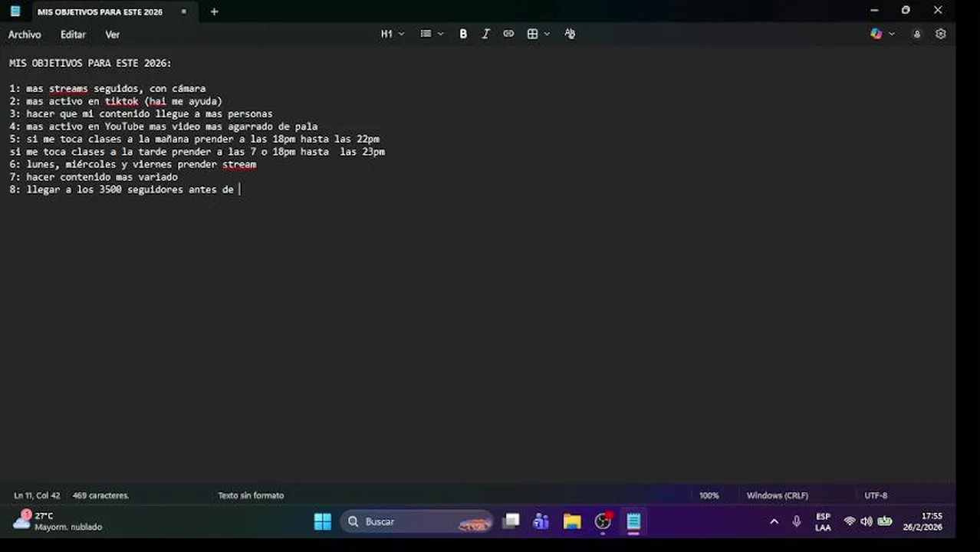This screenshot has width=980, height=552.
Task: Open the weather widget showing 27°C
Action: point(58,521)
